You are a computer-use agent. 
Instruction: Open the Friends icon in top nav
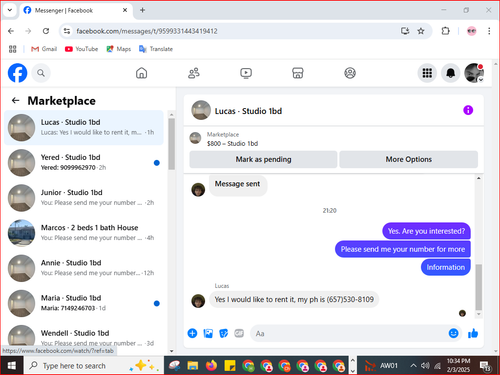pos(194,73)
